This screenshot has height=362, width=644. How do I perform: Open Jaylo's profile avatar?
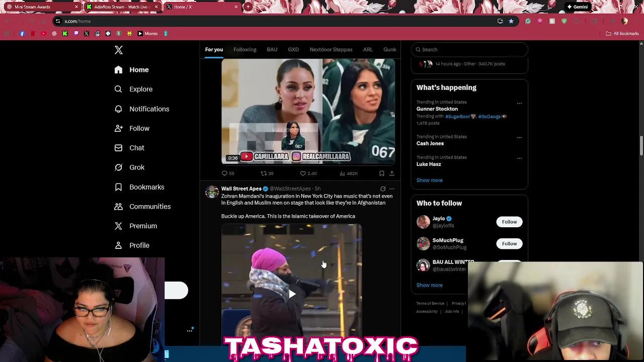tap(423, 222)
